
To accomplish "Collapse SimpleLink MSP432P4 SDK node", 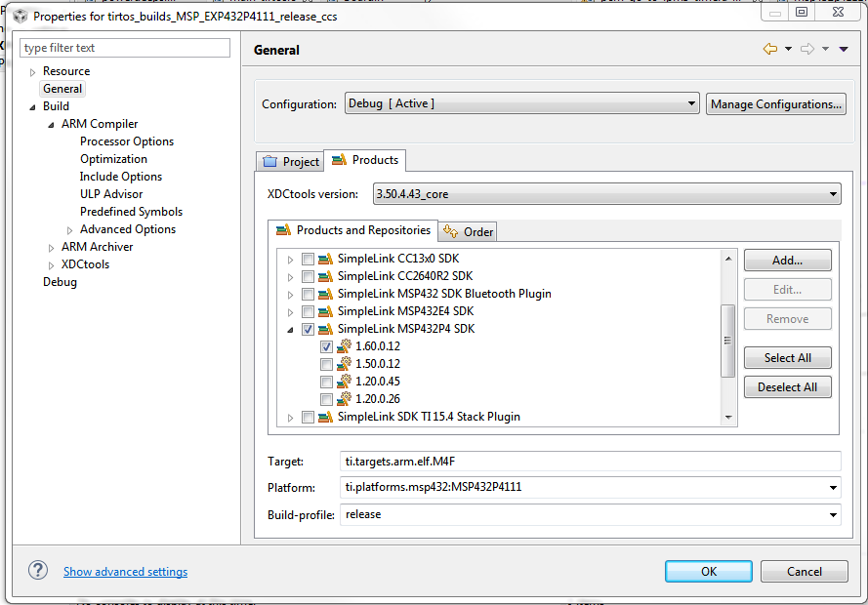I will coord(290,330).
